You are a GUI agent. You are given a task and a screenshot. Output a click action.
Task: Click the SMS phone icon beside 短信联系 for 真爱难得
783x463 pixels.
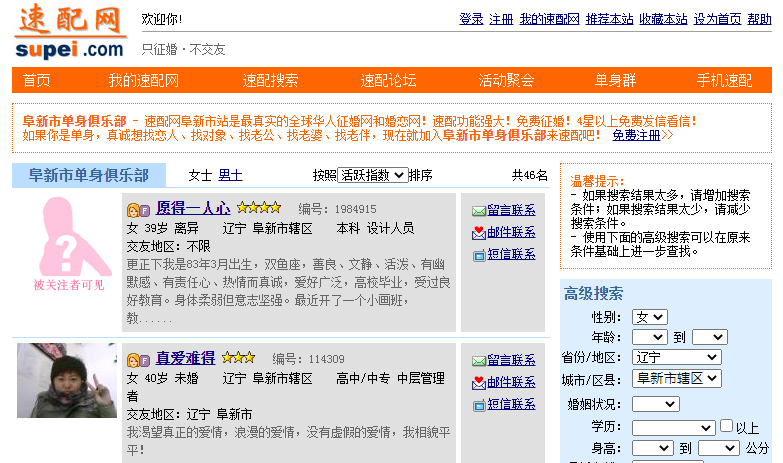[x=479, y=406]
